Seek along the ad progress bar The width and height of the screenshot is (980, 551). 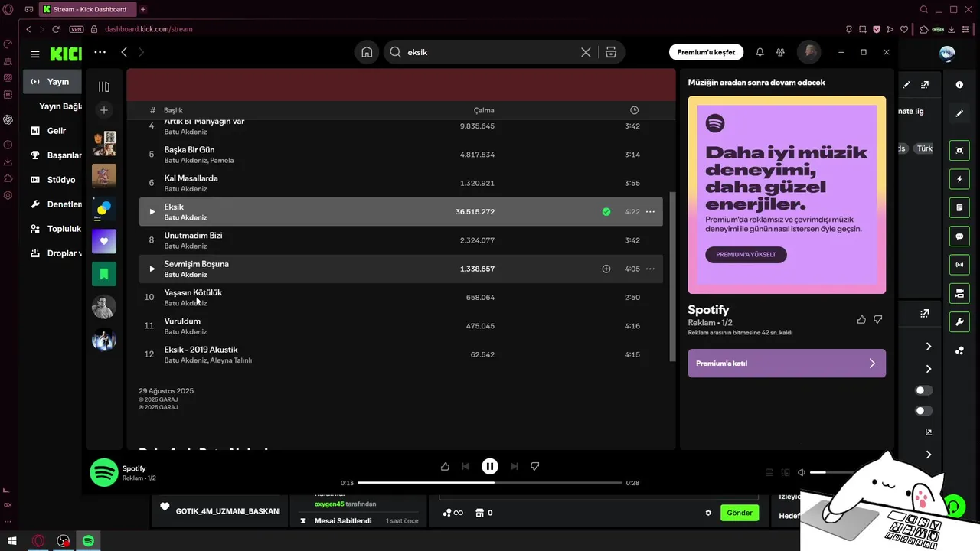pyautogui.click(x=490, y=483)
